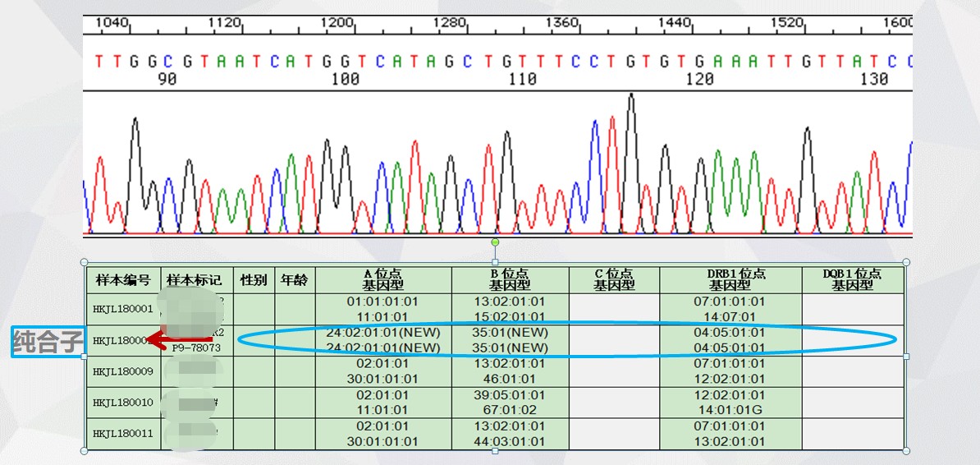
Task: Click the table's bottom-left corner resize handle
Action: 84,451
